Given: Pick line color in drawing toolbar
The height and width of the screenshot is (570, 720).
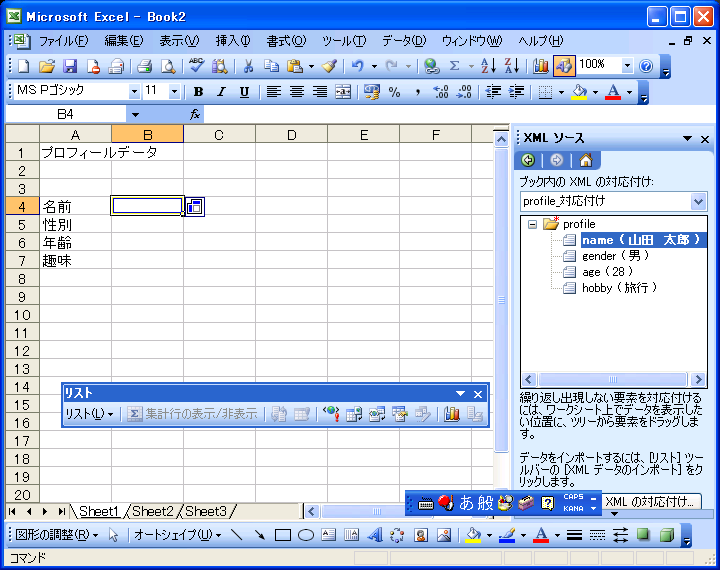Looking at the screenshot, I should [x=507, y=535].
